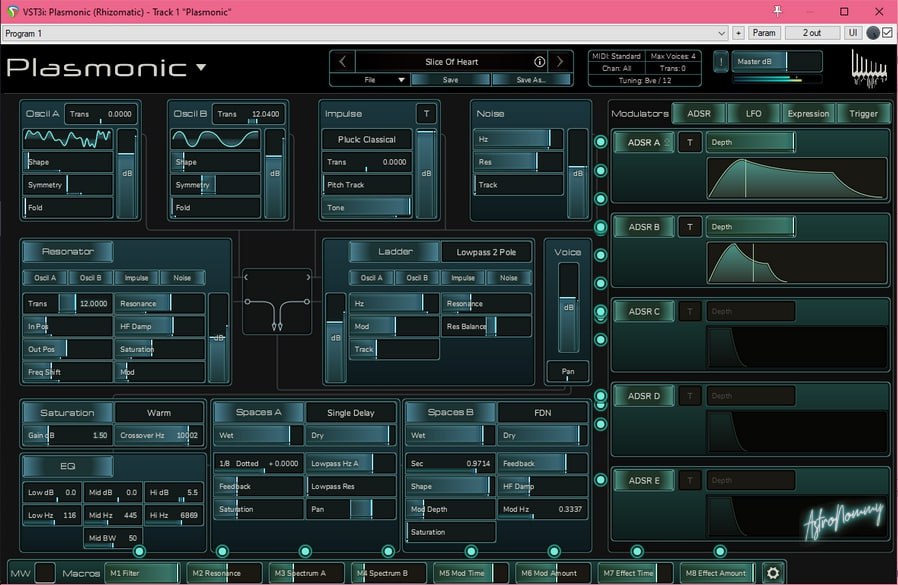Click the panic exclamation button near Master dB
The width and height of the screenshot is (898, 585).
point(721,61)
